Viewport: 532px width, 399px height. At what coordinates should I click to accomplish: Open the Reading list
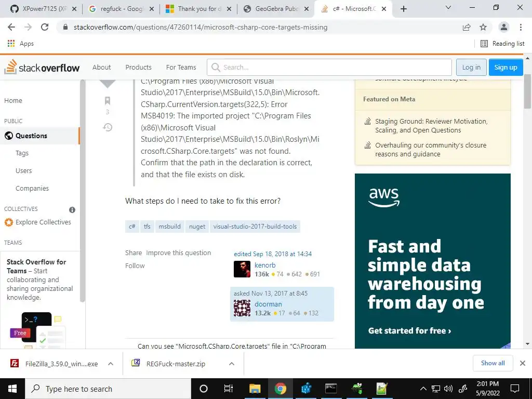pyautogui.click(x=502, y=44)
